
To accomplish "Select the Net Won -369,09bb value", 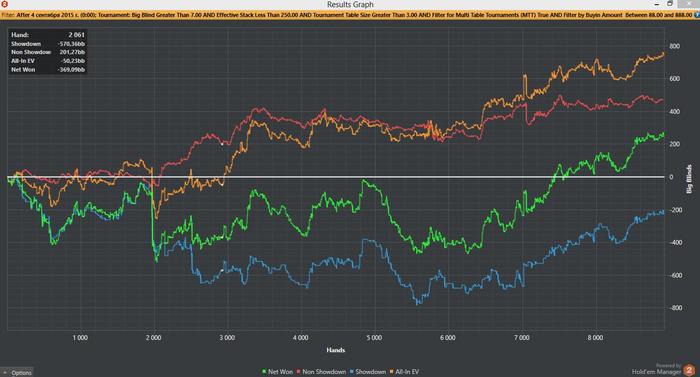I will [x=71, y=70].
